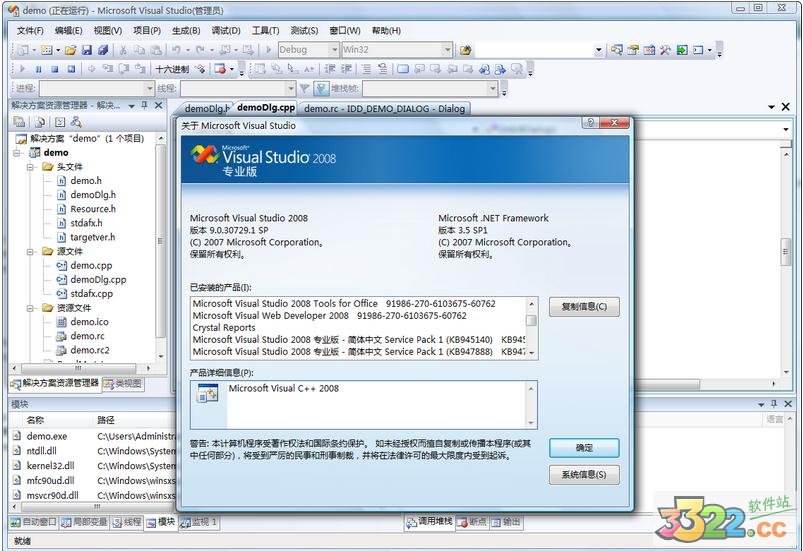Click the Save All toolbar icon
Image resolution: width=803 pixels, height=551 pixels.
(103, 50)
